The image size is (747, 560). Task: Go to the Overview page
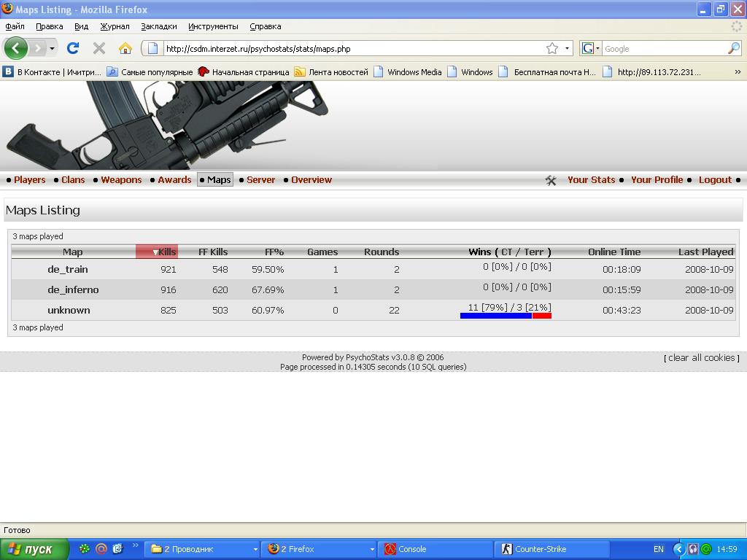click(x=311, y=179)
